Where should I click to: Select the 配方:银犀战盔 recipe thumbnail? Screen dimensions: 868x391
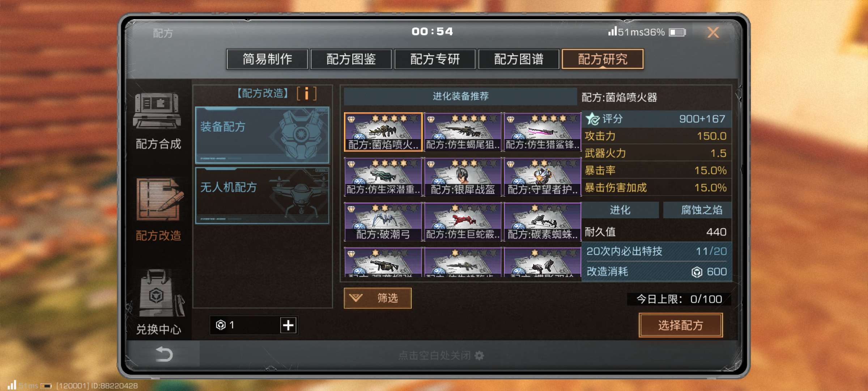pyautogui.click(x=463, y=177)
